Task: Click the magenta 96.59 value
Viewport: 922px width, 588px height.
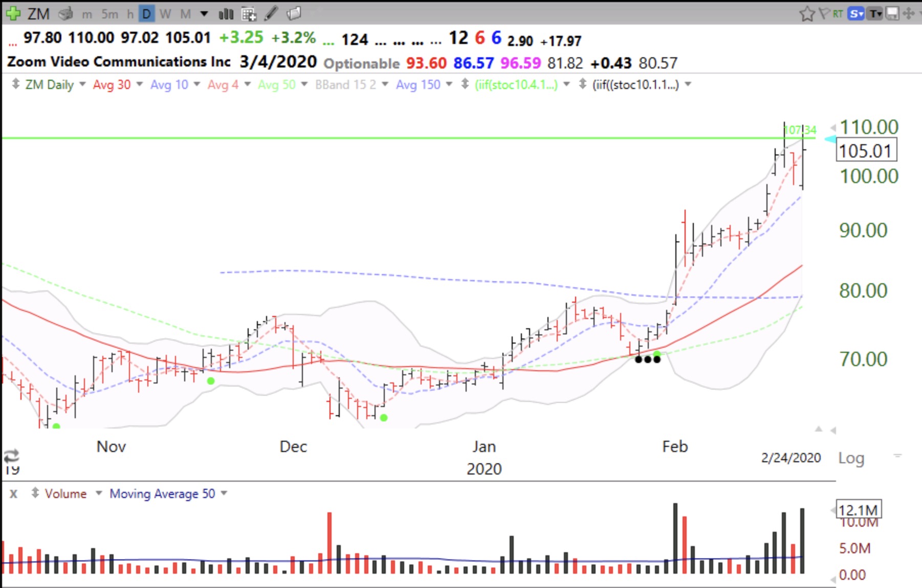Action: (x=520, y=63)
